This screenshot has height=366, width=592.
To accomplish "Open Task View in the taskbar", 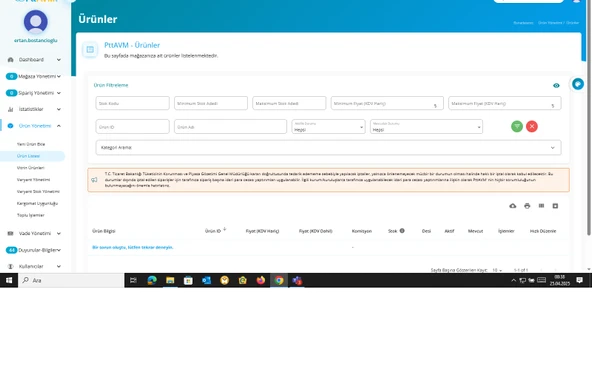I will [133, 280].
